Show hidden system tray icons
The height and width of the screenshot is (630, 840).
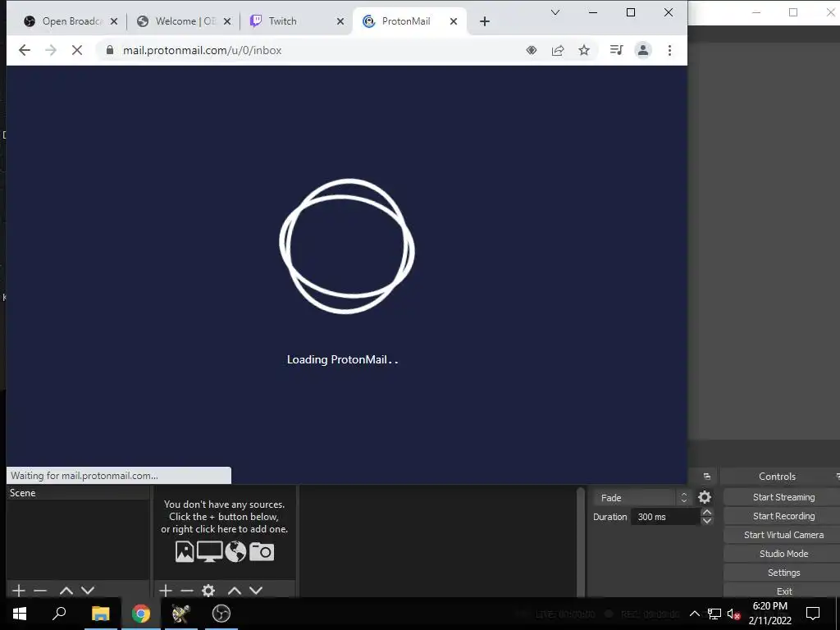[x=694, y=614]
